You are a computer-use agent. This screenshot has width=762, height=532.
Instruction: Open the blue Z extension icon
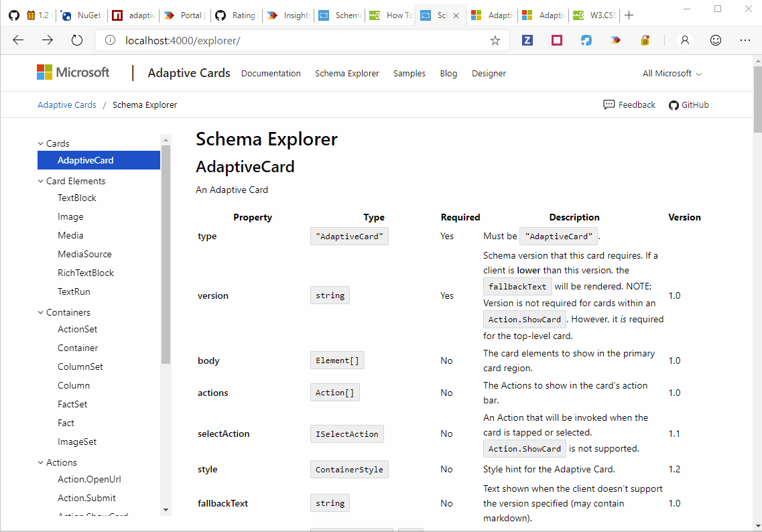pos(527,40)
